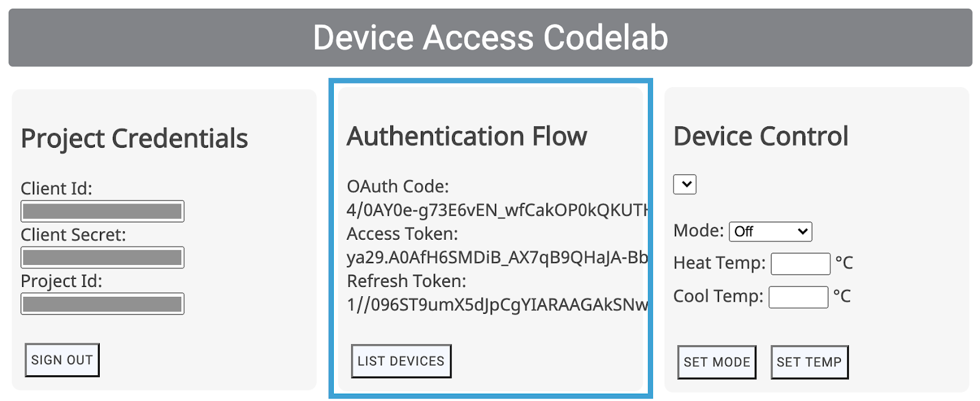Click the Heat Temp label

pyautogui.click(x=719, y=263)
